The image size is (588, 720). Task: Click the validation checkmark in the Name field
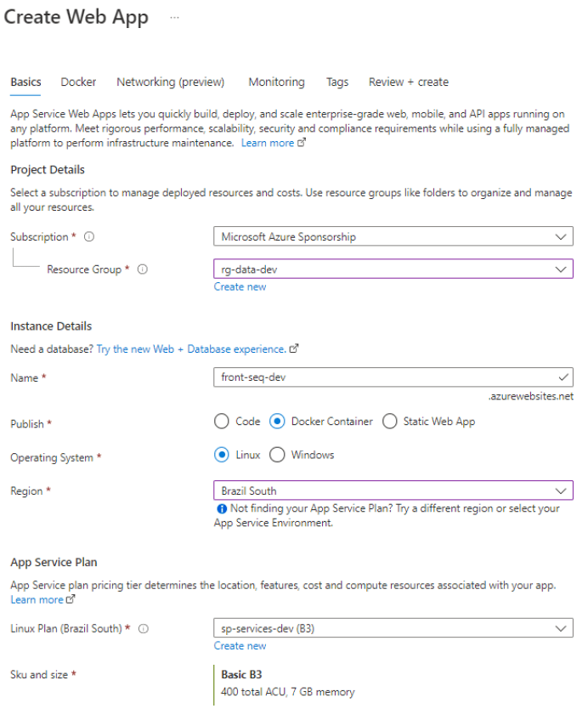(x=563, y=377)
